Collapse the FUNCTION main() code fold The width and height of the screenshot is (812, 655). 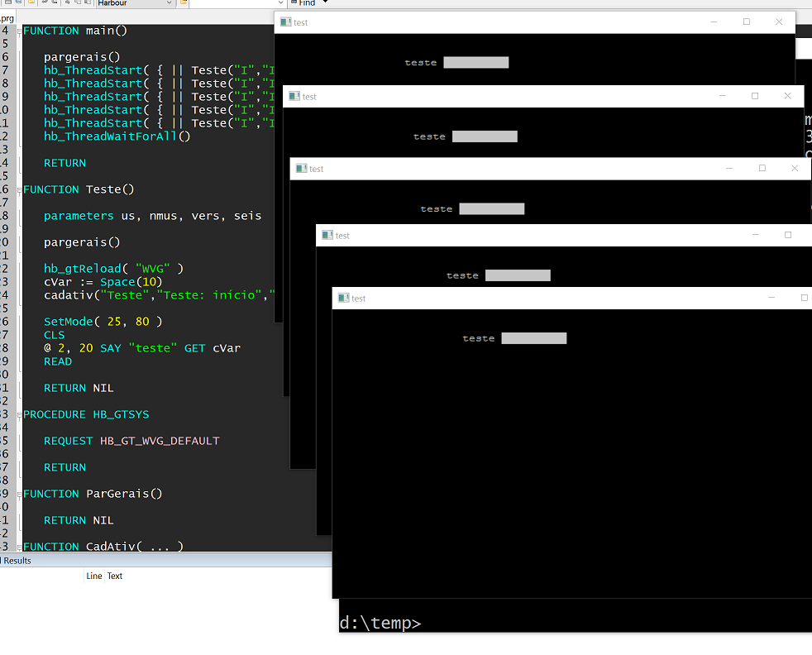(x=19, y=31)
